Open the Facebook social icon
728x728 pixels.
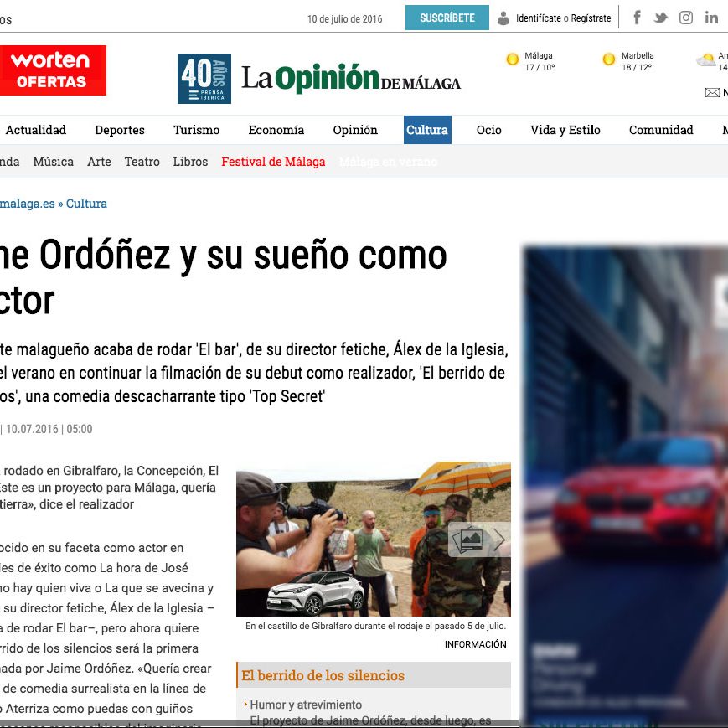pos(638,18)
